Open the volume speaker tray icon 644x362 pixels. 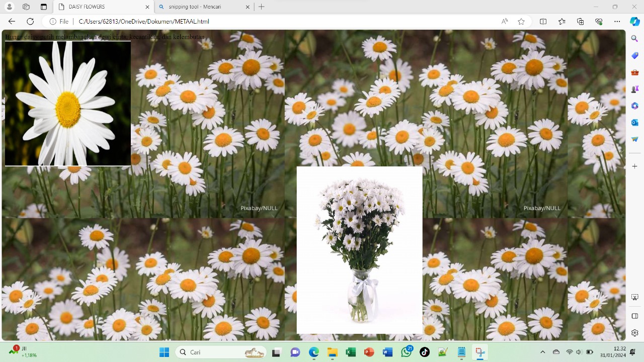coord(579,352)
